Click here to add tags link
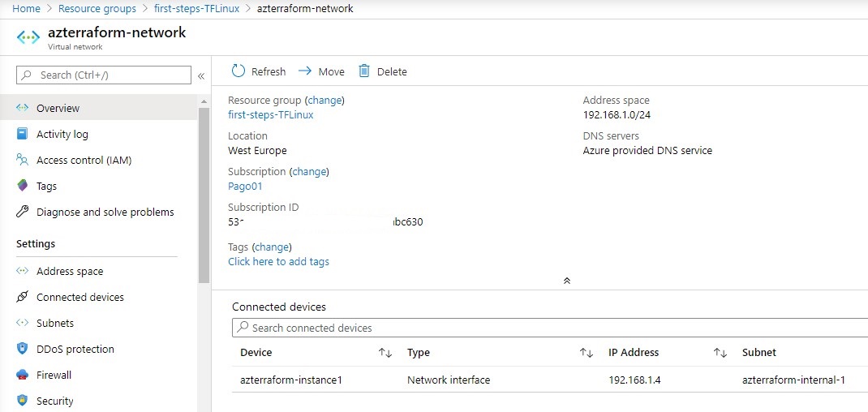 point(278,262)
